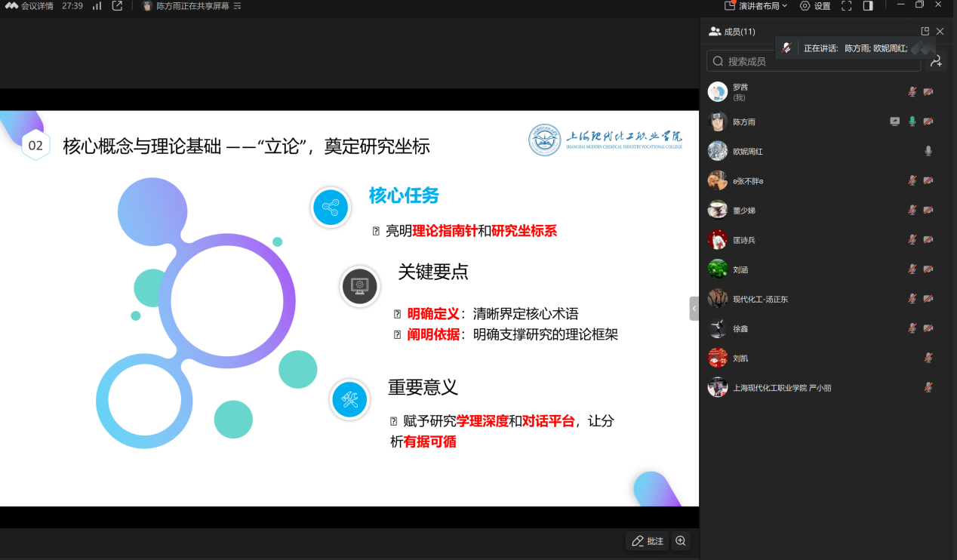Click the 搜索成员 search field
The height and width of the screenshot is (560, 957).
(x=814, y=61)
